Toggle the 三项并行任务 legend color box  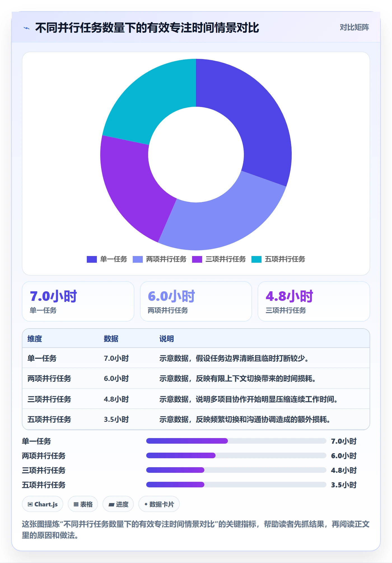[197, 259]
